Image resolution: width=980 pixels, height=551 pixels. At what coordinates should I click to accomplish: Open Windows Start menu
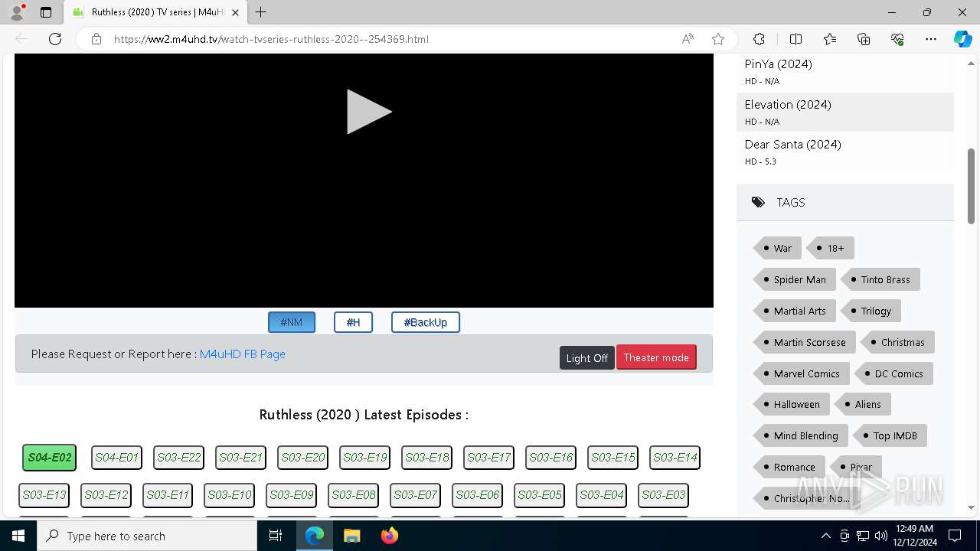pyautogui.click(x=18, y=536)
